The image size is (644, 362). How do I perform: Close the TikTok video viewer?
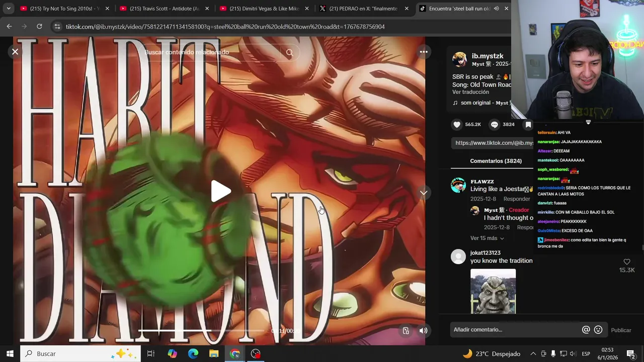15,52
